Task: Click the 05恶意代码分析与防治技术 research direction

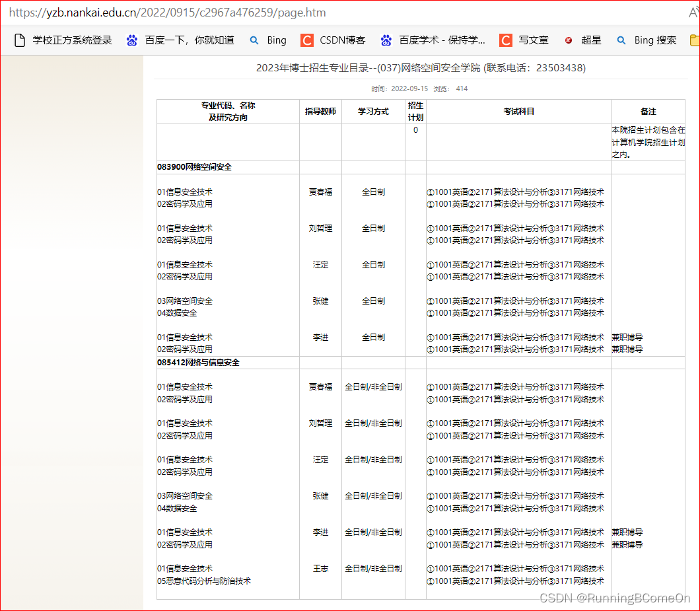Action: click(x=204, y=581)
